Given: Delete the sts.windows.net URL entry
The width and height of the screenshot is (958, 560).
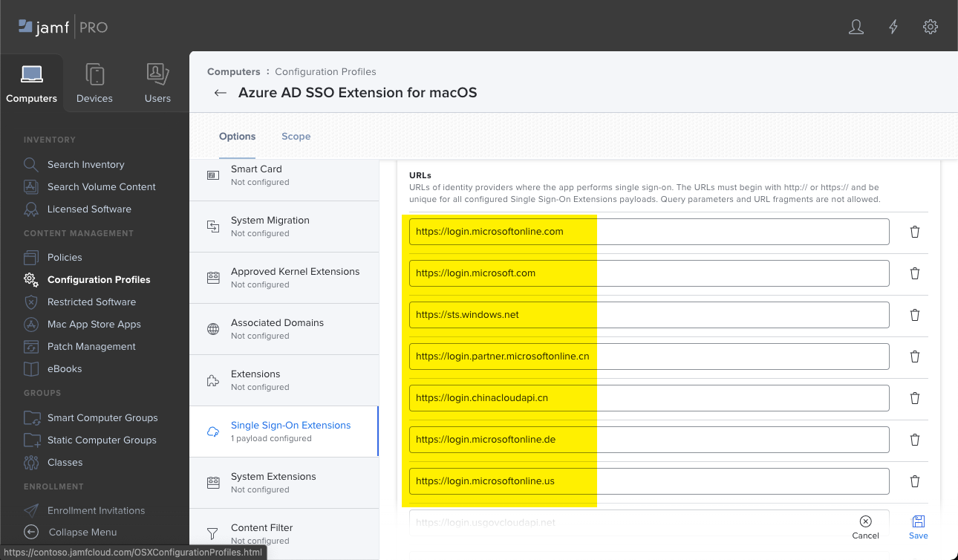Looking at the screenshot, I should tap(914, 315).
